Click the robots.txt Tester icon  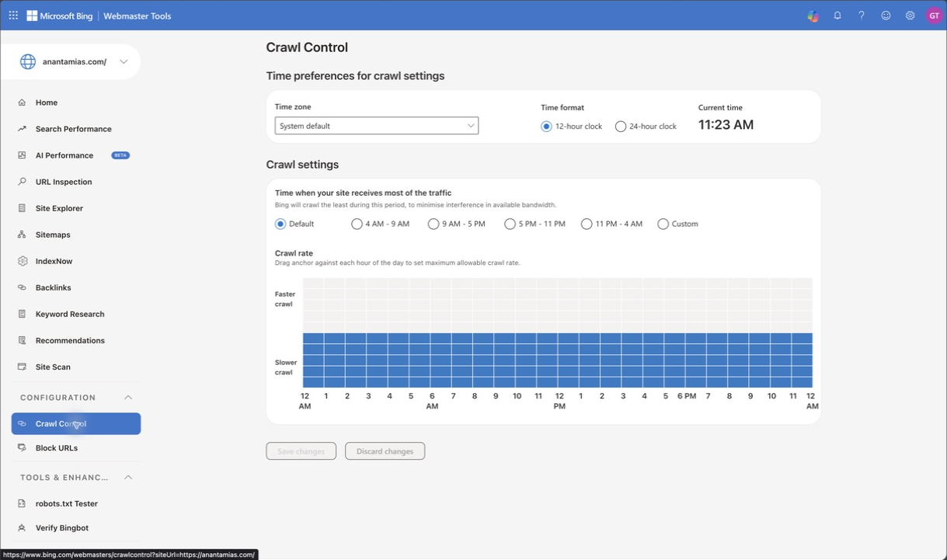pyautogui.click(x=22, y=503)
